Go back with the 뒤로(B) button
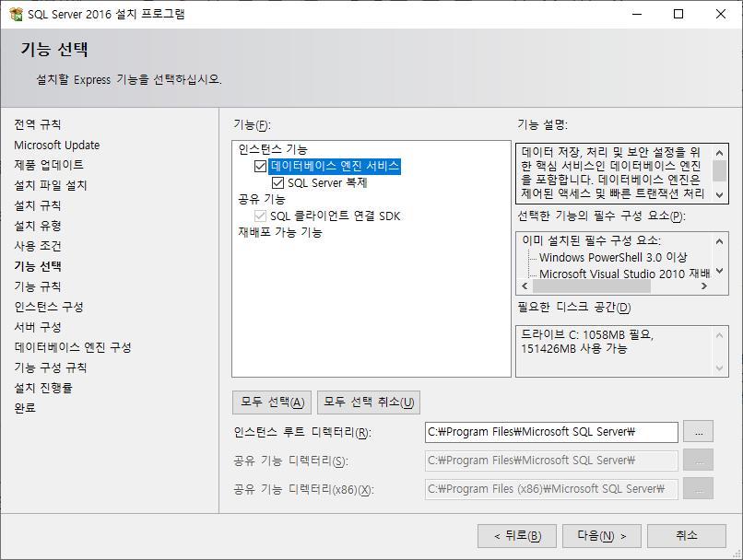 tap(517, 536)
